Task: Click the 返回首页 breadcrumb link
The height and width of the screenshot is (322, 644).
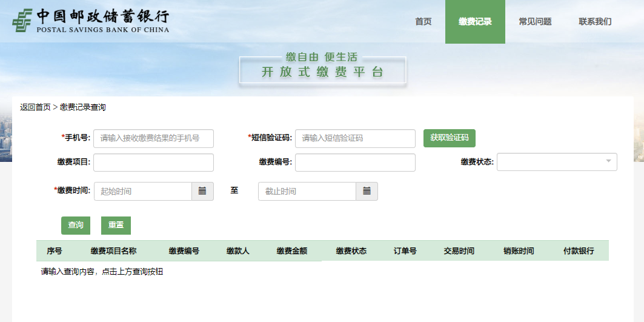Action: pos(35,107)
